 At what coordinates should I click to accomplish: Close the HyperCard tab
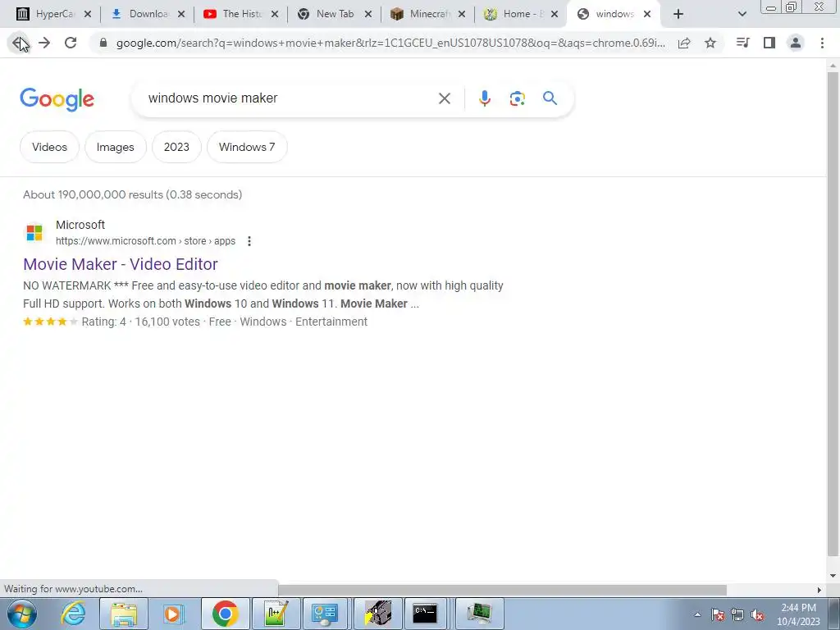(x=87, y=15)
